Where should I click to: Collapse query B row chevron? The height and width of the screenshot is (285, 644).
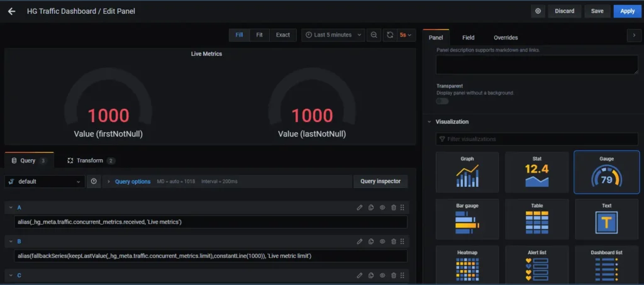pos(11,242)
